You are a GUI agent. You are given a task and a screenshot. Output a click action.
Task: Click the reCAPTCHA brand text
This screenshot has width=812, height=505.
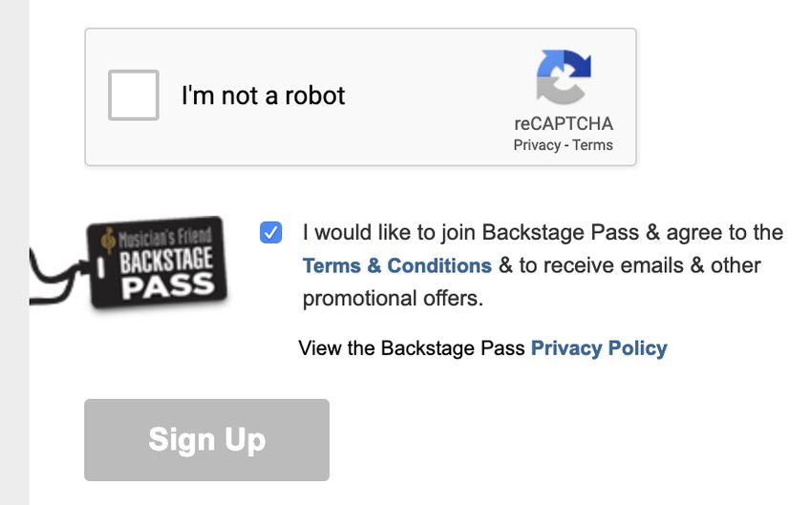[564, 124]
